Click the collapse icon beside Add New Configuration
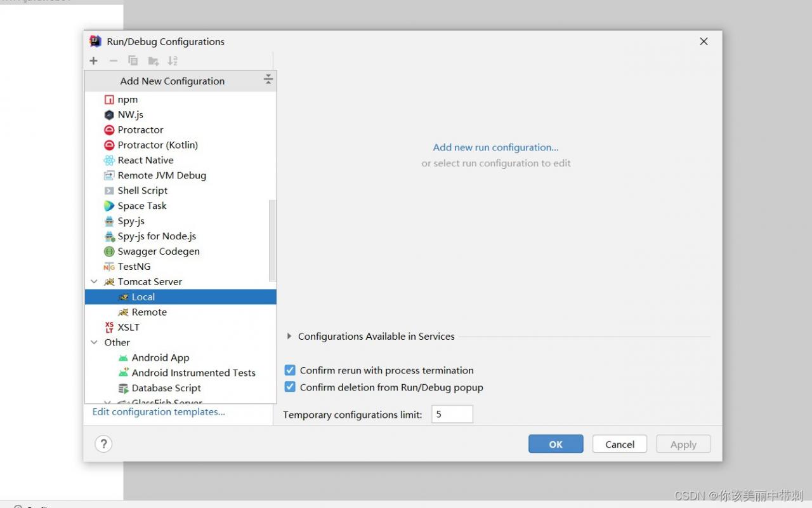 [268, 79]
